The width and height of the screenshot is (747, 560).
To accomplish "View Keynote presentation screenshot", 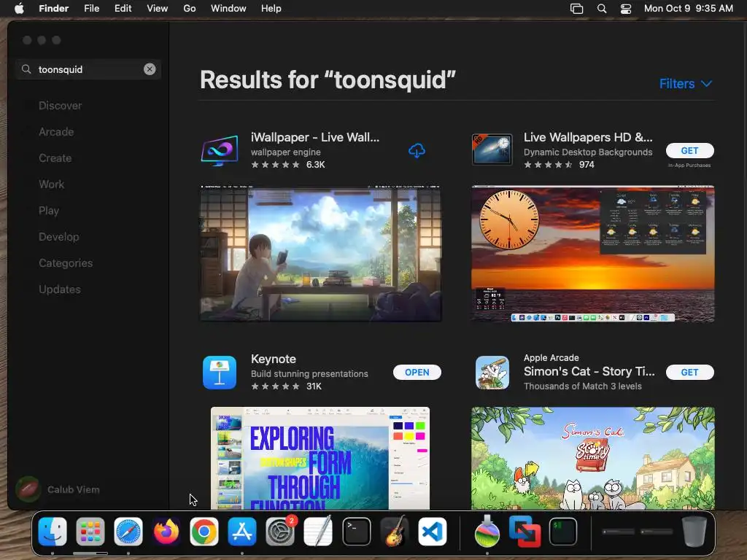I will coord(320,458).
